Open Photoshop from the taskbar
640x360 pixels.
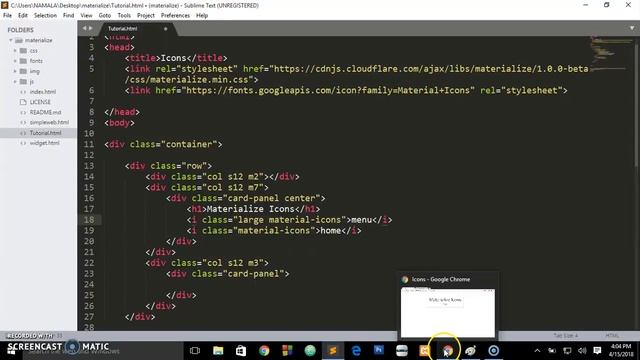coord(379,350)
